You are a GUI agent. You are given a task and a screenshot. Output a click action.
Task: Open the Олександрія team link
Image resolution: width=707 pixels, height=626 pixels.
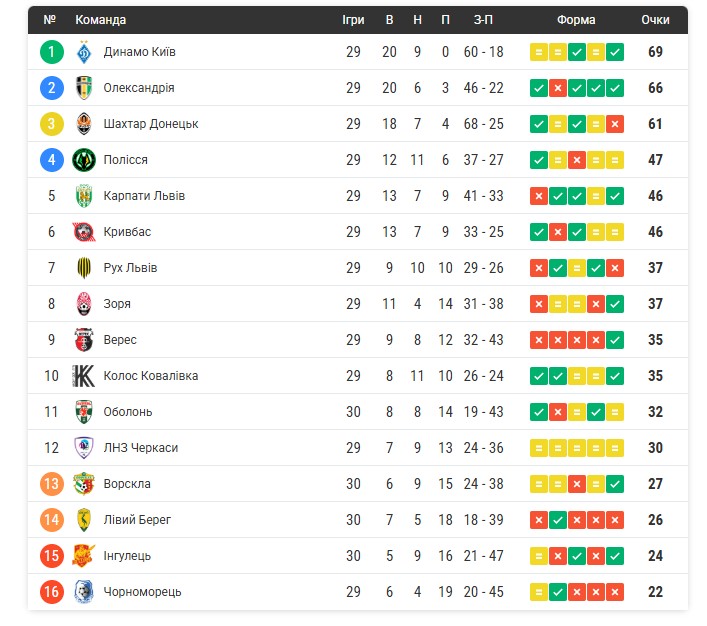pos(139,87)
